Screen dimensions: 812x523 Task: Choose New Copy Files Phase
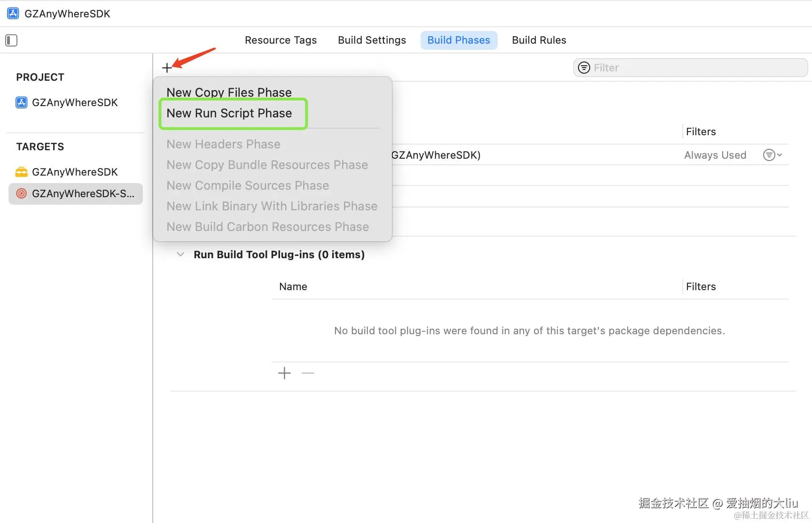coord(229,92)
